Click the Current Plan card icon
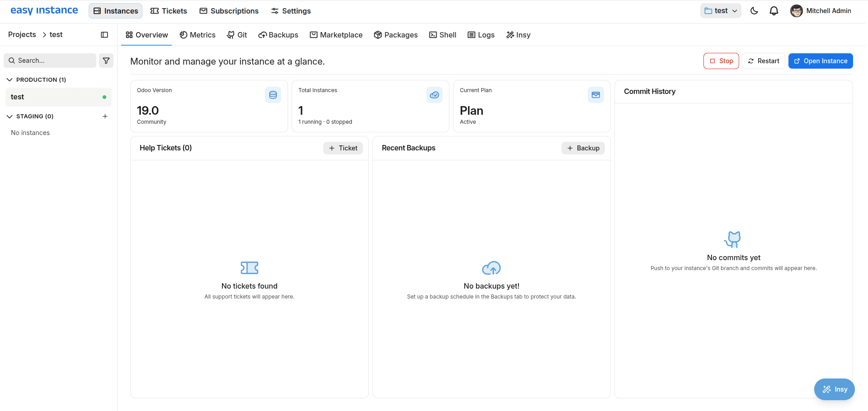This screenshot has width=868, height=411. (596, 95)
